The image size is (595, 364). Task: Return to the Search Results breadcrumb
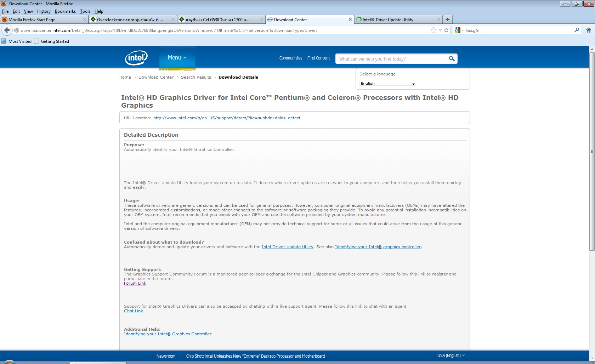(x=196, y=77)
